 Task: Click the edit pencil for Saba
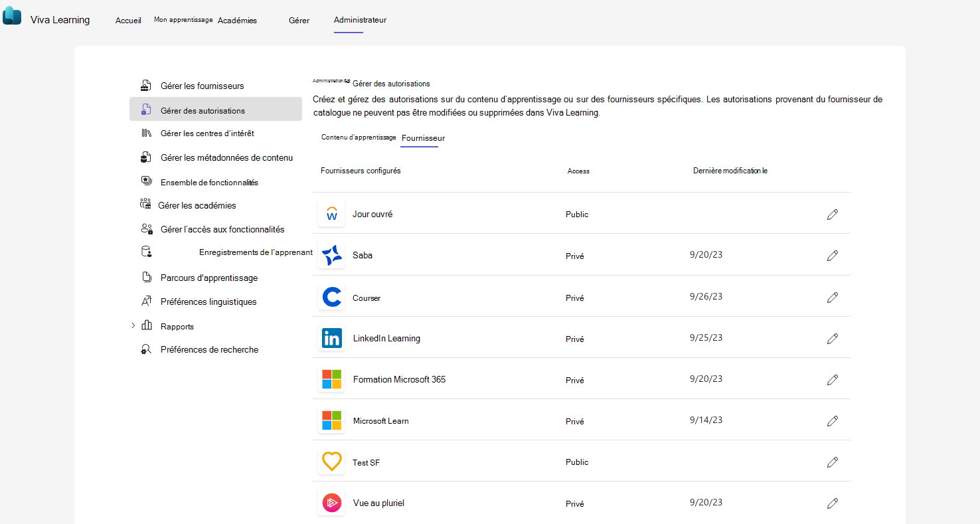coord(832,256)
